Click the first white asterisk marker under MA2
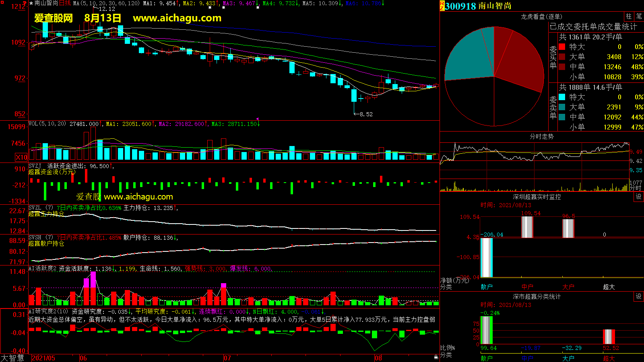Screen dimensions: 644x362 pyautogui.click(x=210, y=8)
